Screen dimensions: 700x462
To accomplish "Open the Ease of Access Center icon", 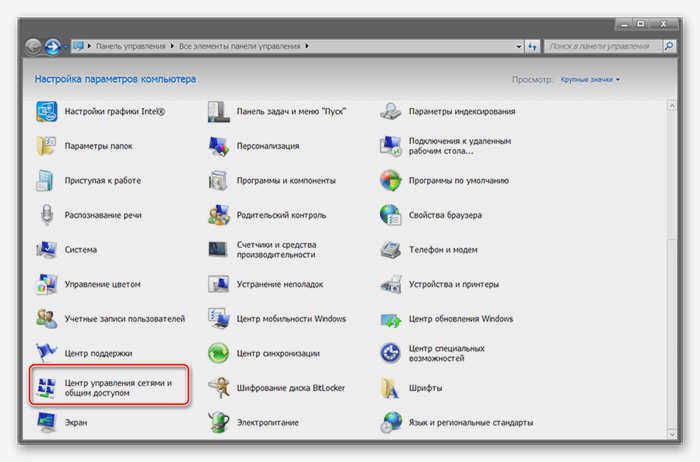I will (x=391, y=353).
